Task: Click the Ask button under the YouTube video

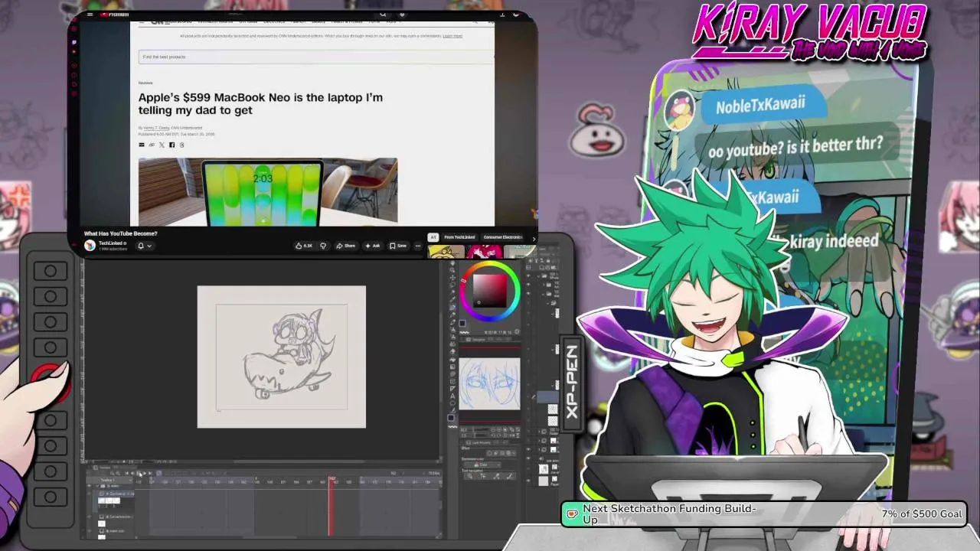Action: pyautogui.click(x=373, y=246)
